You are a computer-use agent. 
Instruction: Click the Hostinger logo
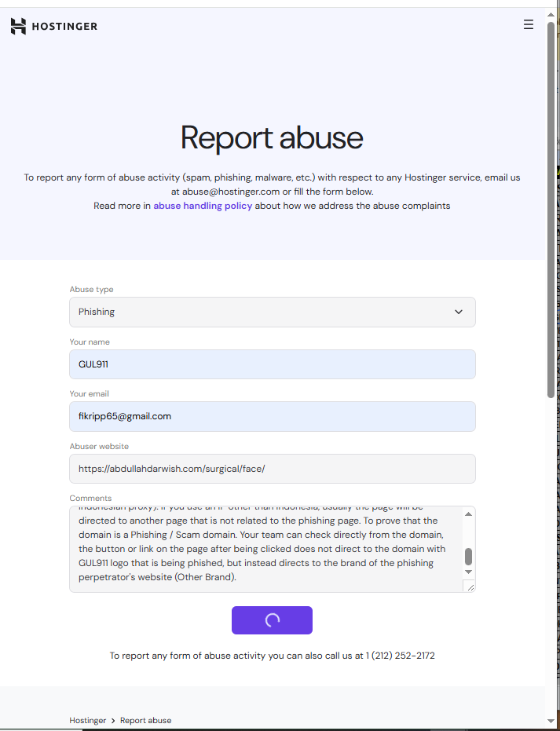coord(53,26)
